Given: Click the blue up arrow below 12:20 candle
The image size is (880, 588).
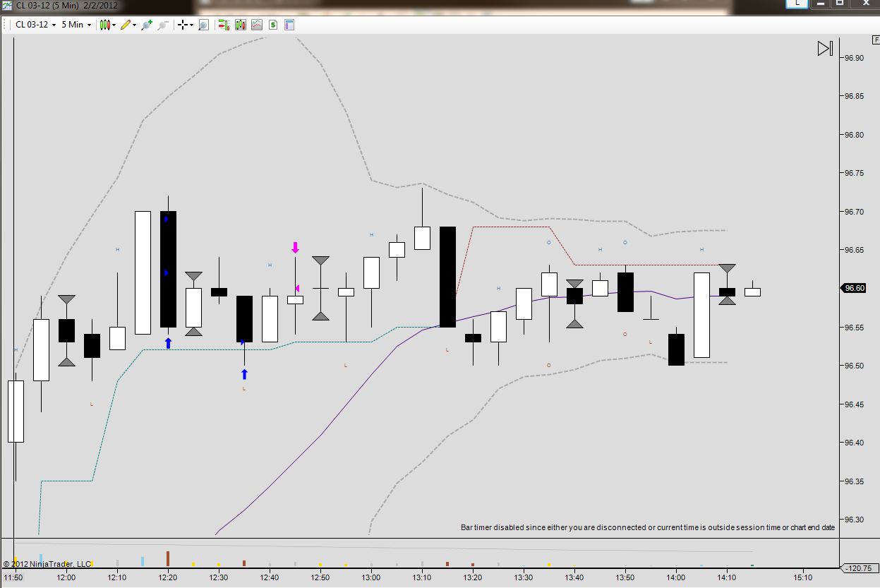Looking at the screenshot, I should point(168,343).
